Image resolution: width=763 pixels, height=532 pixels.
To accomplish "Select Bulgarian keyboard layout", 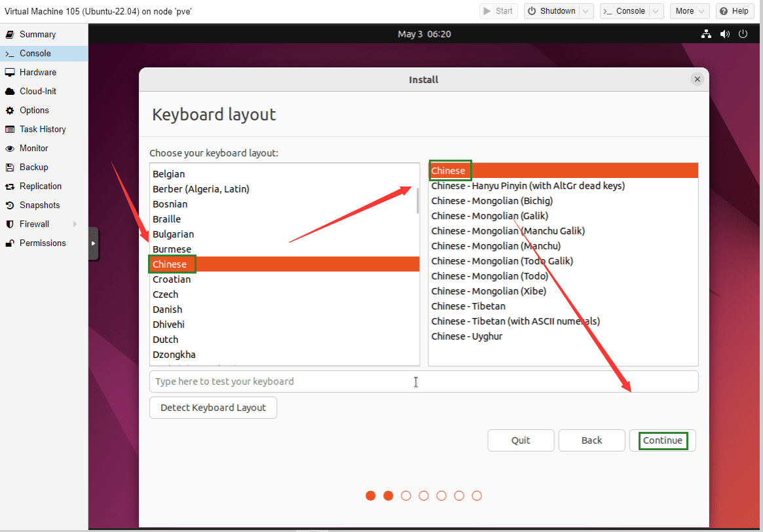I will point(284,234).
